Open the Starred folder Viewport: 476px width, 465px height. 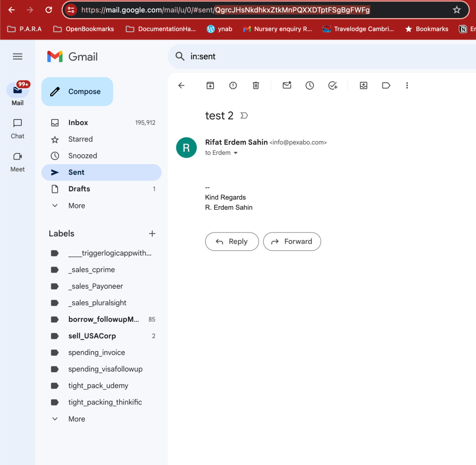pyautogui.click(x=101, y=139)
